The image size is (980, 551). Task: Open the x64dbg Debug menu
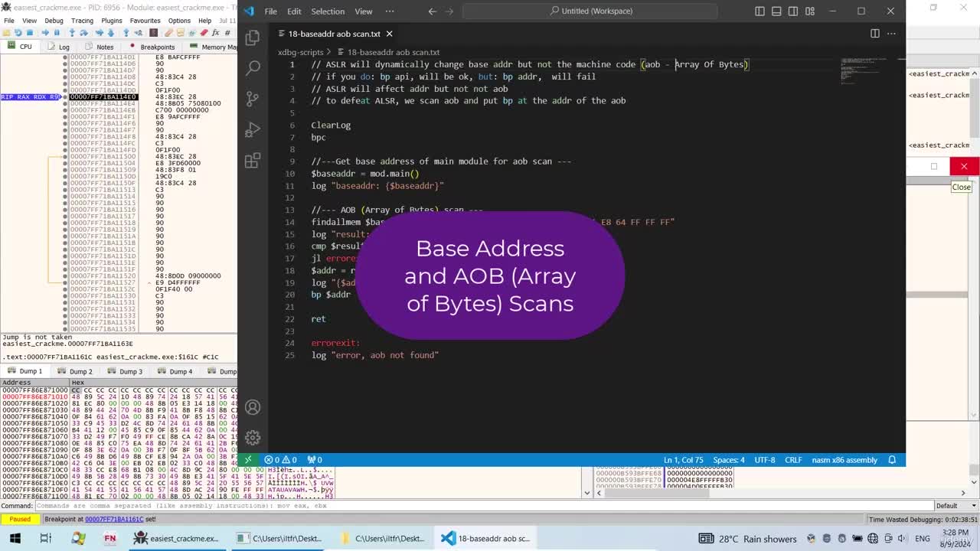pyautogui.click(x=54, y=21)
